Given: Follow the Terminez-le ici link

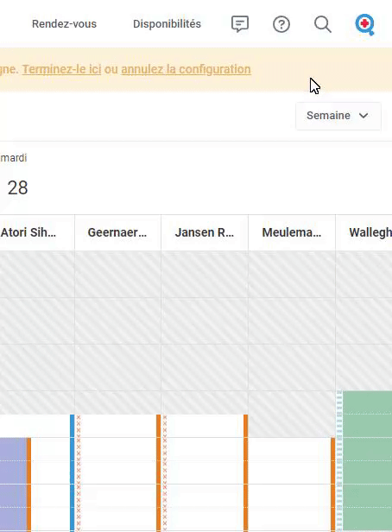Looking at the screenshot, I should point(61,69).
